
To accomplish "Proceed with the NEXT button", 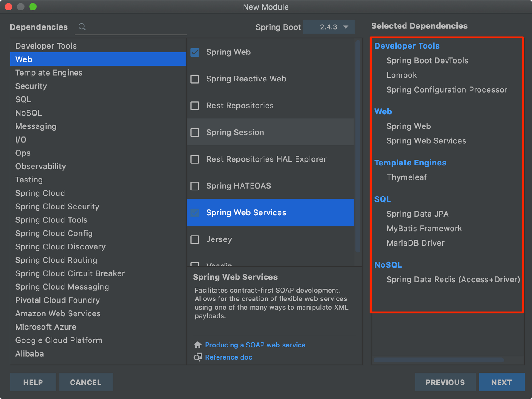I will tap(502, 382).
